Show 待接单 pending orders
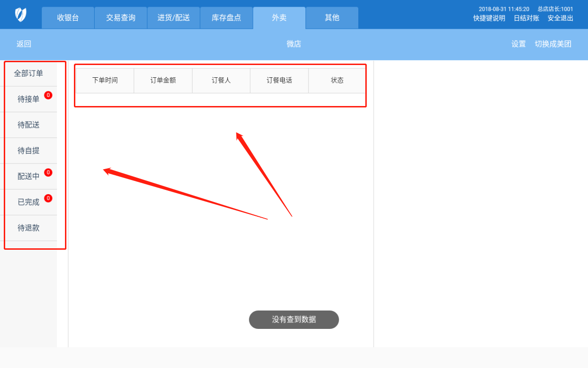The height and width of the screenshot is (368, 588). pyautogui.click(x=29, y=99)
